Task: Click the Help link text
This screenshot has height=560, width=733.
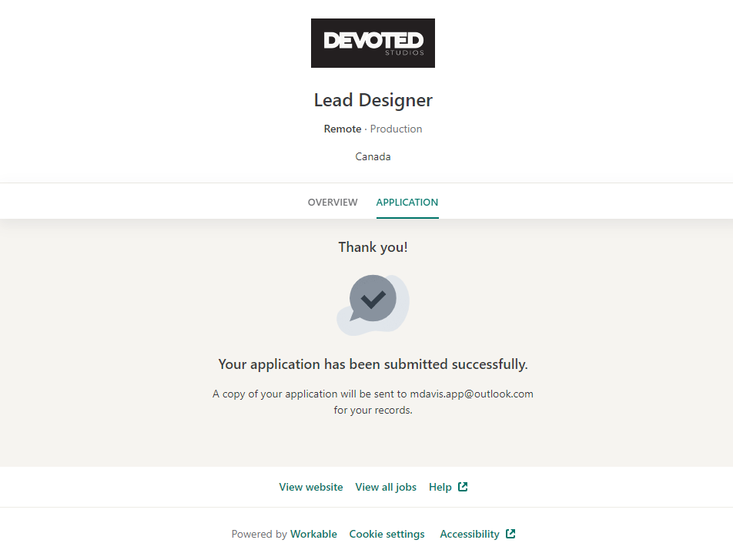Action: [440, 487]
